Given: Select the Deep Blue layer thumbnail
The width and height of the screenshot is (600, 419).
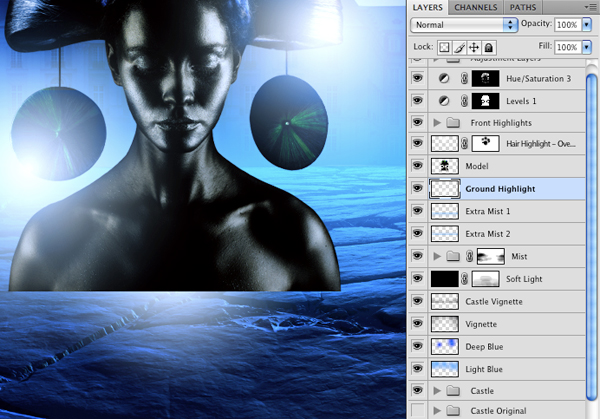Looking at the screenshot, I should 445,346.
